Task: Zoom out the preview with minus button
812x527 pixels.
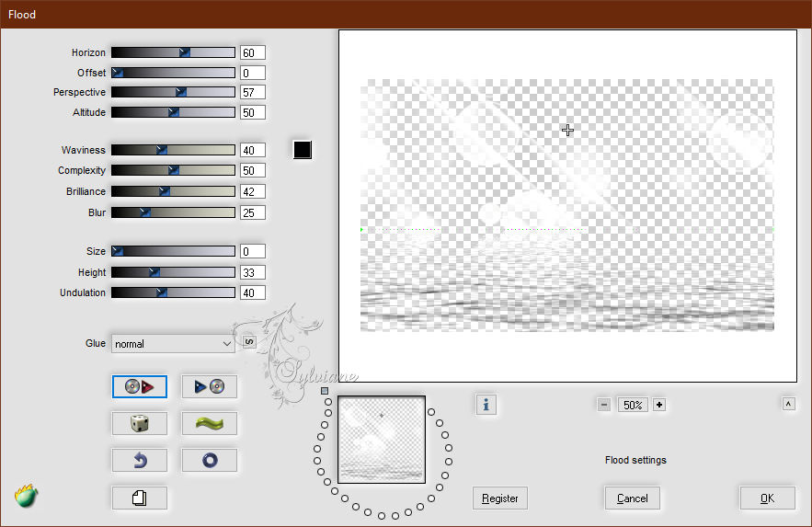Action: tap(604, 405)
